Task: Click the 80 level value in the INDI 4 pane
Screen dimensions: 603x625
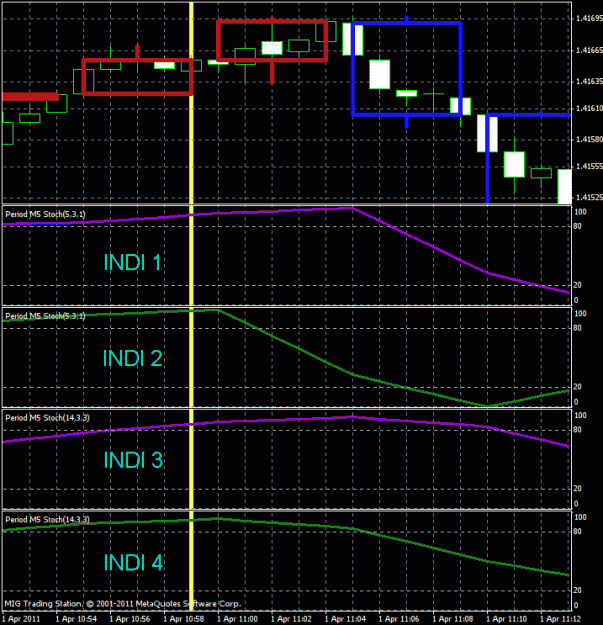Action: click(577, 531)
